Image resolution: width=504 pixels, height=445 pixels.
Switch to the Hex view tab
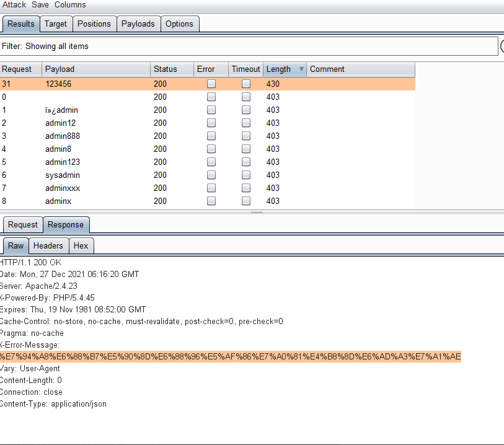coord(81,246)
